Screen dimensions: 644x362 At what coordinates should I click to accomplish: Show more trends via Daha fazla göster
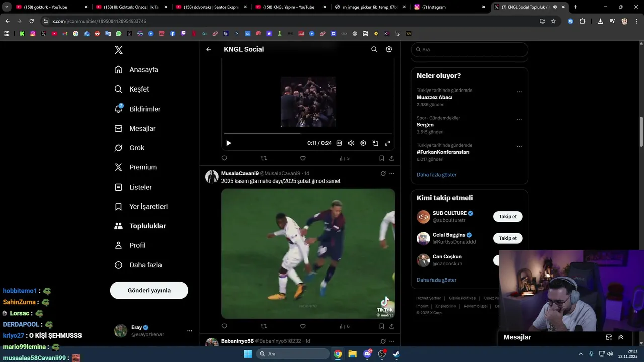(437, 175)
